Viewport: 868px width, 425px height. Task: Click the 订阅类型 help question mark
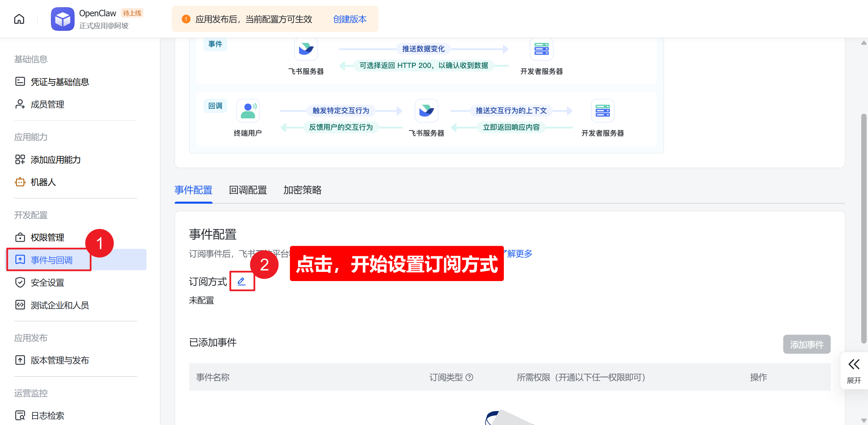[470, 377]
